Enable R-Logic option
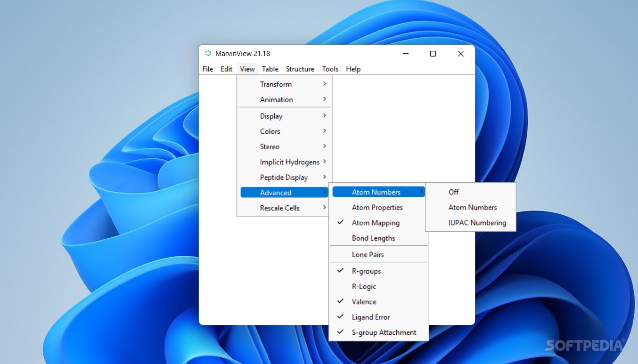 [x=378, y=286]
